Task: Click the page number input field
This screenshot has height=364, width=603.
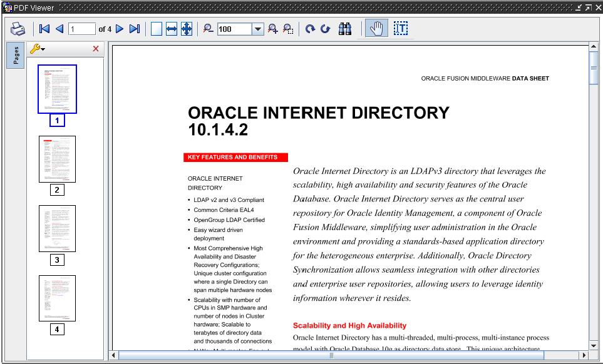Action: coord(82,29)
